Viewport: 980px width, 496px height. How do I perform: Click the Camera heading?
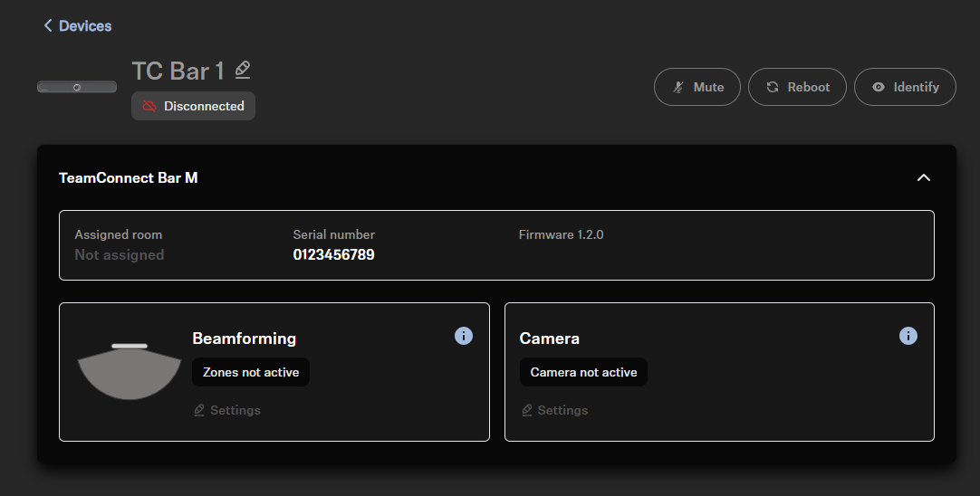(550, 339)
